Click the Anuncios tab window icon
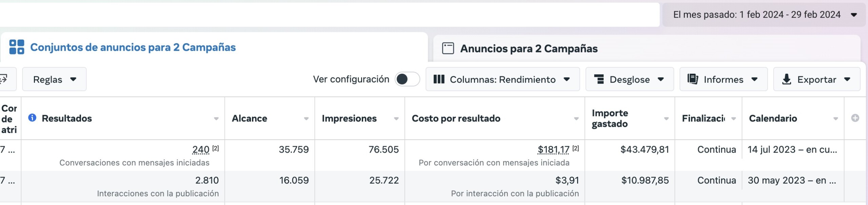 click(448, 48)
